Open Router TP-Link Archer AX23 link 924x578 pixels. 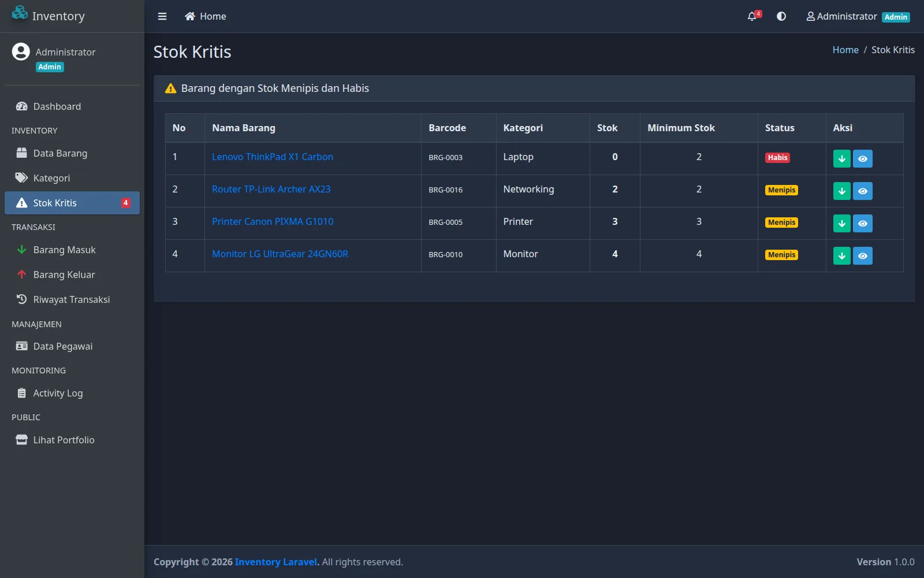point(271,189)
